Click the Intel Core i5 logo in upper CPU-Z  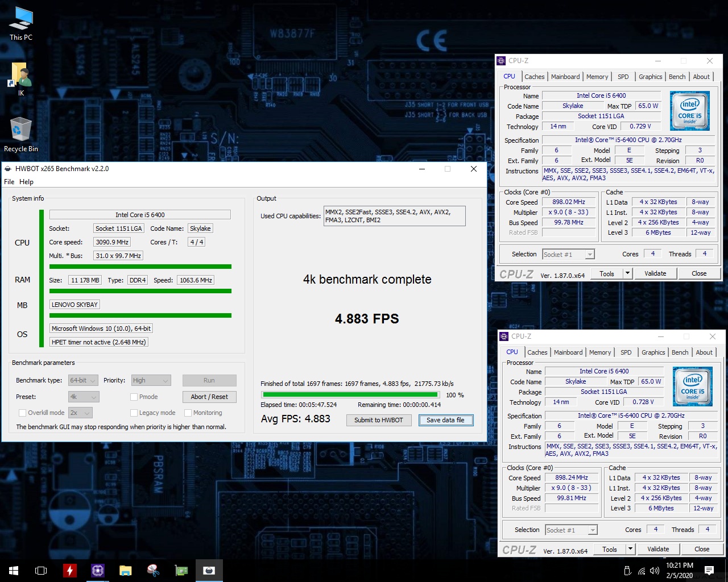(x=689, y=111)
